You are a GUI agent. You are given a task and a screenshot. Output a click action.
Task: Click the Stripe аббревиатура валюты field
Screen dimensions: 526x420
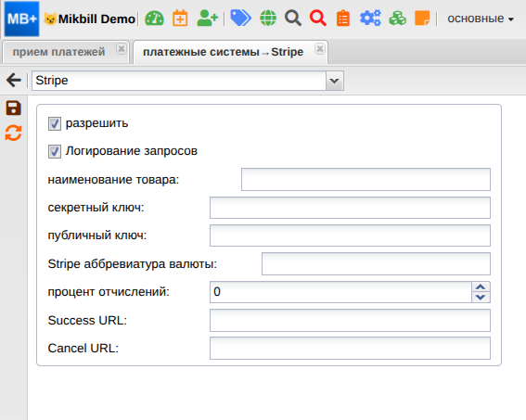pyautogui.click(x=376, y=264)
